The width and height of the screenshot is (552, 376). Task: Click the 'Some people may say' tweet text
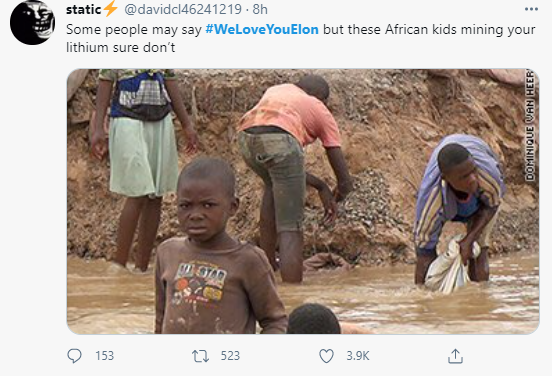[133, 30]
